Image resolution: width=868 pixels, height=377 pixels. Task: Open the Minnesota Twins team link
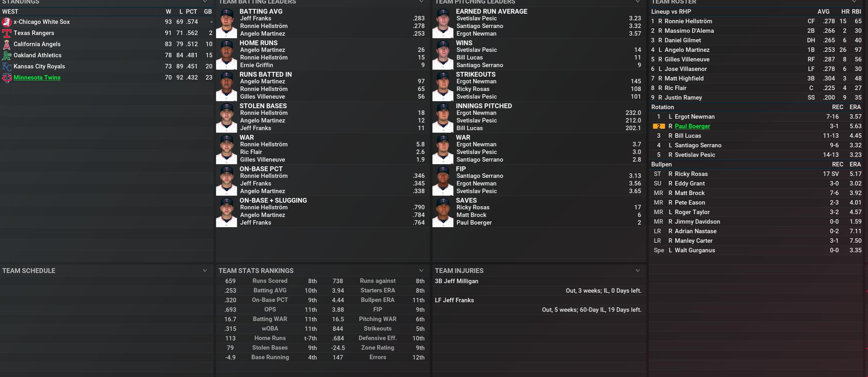(x=37, y=78)
